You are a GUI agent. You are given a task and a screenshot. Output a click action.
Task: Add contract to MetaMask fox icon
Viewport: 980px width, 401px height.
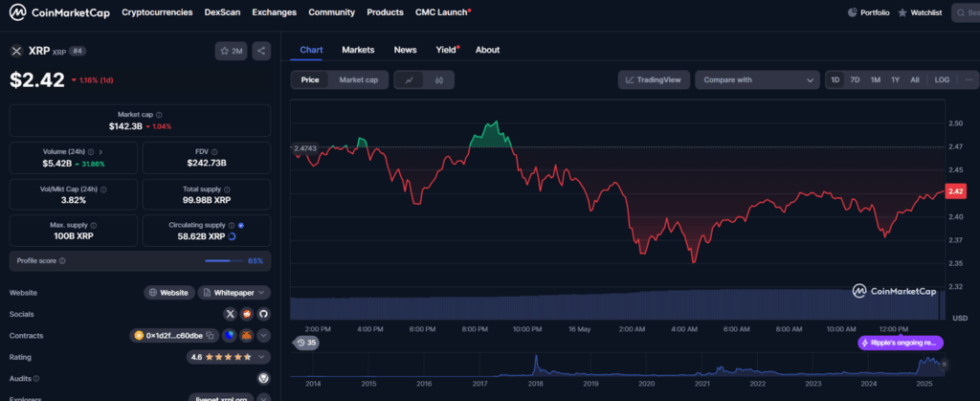click(246, 335)
